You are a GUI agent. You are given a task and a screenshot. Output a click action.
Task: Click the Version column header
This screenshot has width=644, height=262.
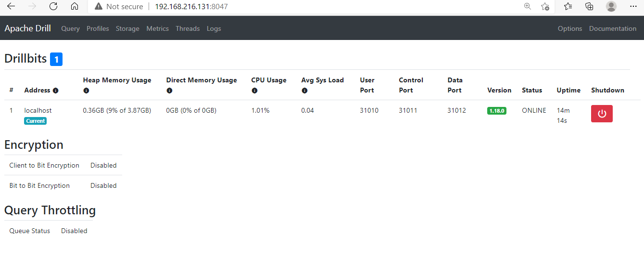point(499,90)
